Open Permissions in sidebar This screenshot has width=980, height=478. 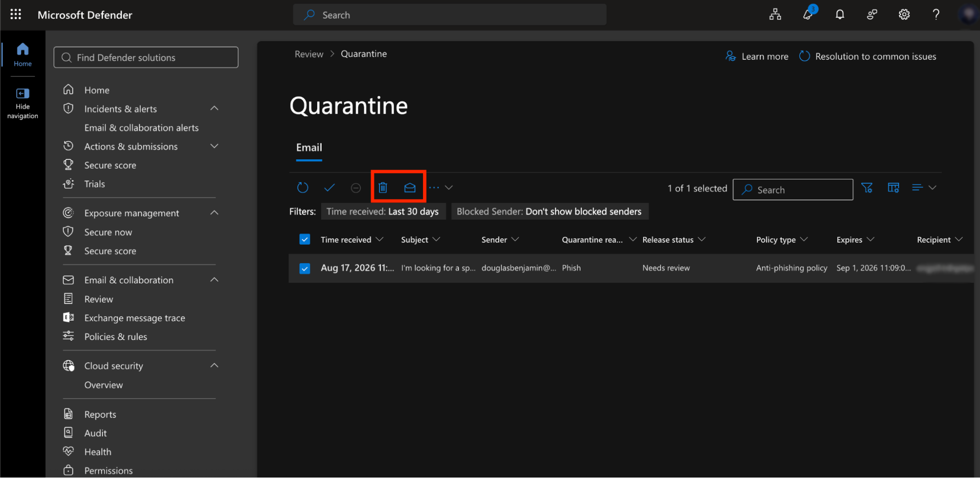pos(108,471)
